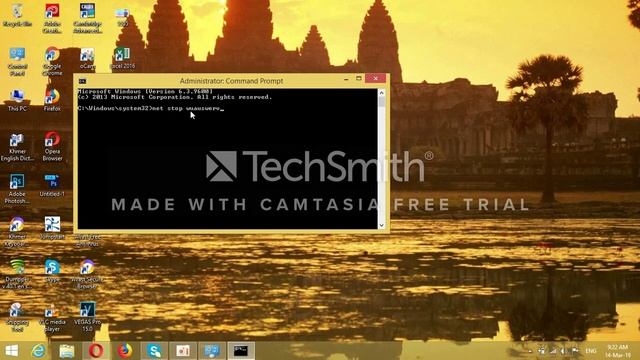
Task: Click Command Prompt scrollbar down arrow
Action: (x=381, y=225)
